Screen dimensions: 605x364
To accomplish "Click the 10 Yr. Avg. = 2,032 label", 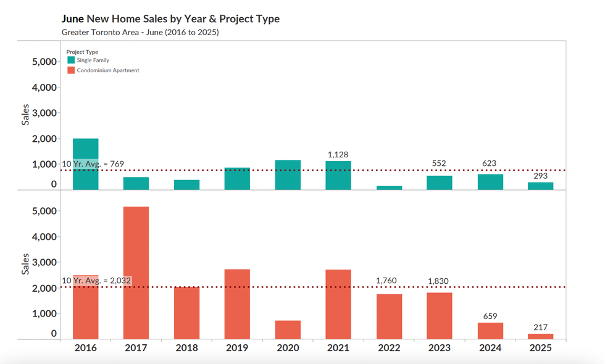I will (96, 281).
